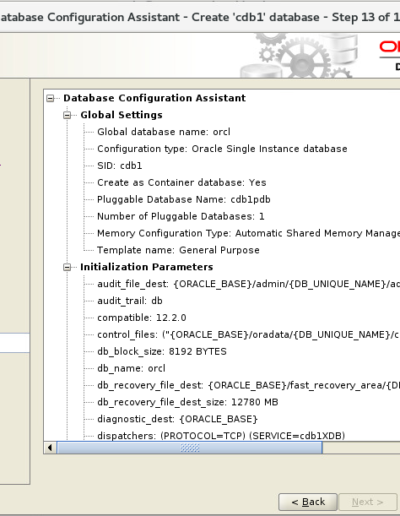The width and height of the screenshot is (400, 516).
Task: Select the Memory Configuration Type row
Action: 248,233
